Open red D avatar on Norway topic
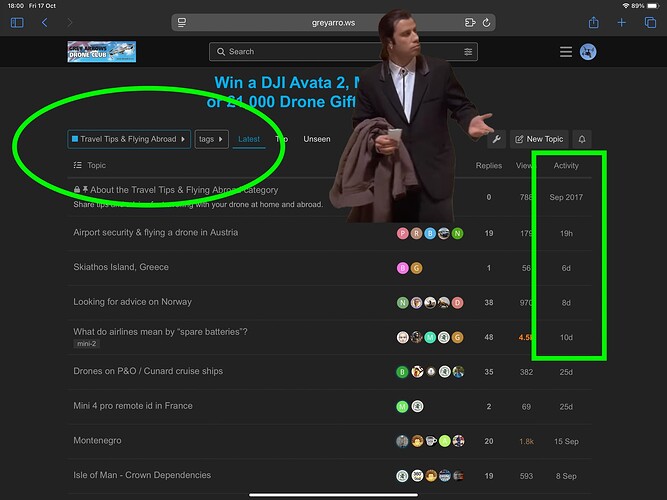This screenshot has height=500, width=667. (x=457, y=303)
